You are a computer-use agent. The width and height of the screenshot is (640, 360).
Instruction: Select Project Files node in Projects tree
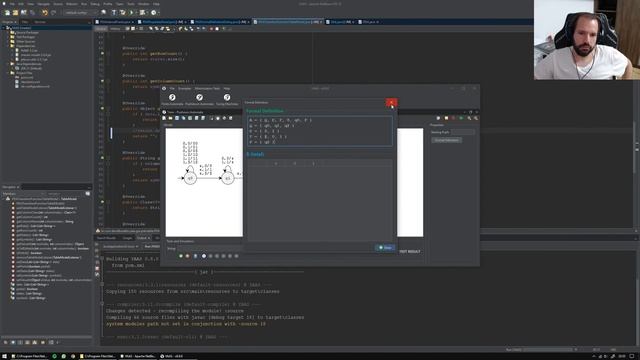[24, 73]
